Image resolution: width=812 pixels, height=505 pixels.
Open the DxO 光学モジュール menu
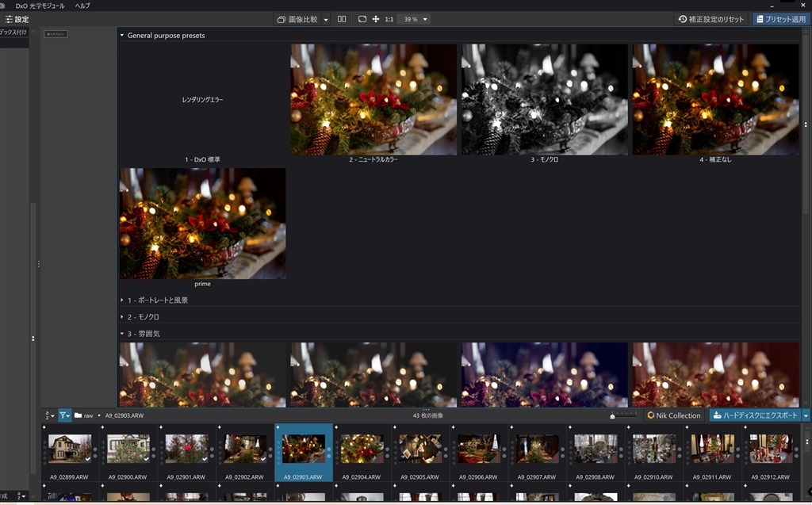40,6
